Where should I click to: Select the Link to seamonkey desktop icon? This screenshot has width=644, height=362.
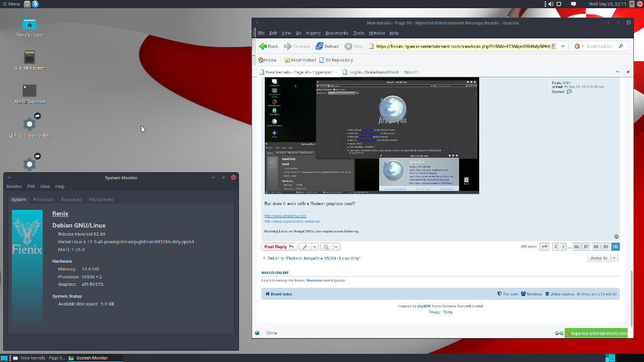coord(30,126)
